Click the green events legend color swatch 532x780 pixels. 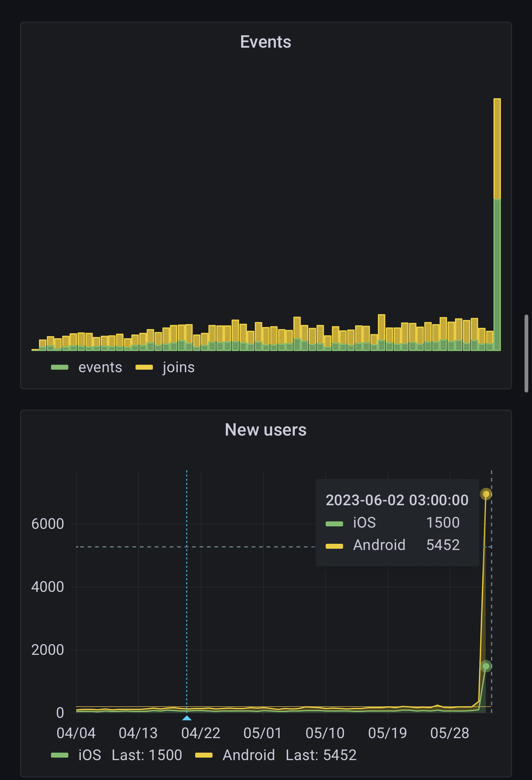(60, 367)
